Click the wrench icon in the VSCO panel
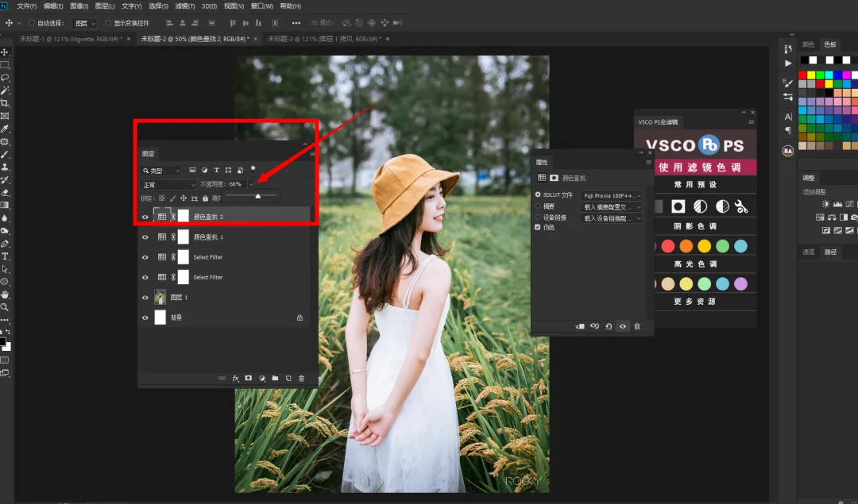This screenshot has height=504, width=858. (x=741, y=206)
